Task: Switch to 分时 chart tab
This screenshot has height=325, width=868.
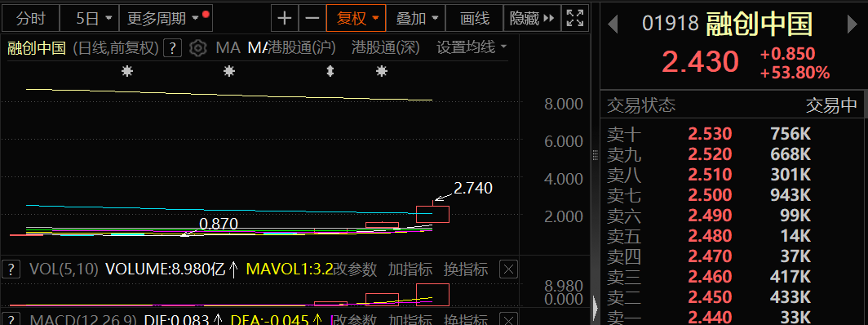Action: 30,18
